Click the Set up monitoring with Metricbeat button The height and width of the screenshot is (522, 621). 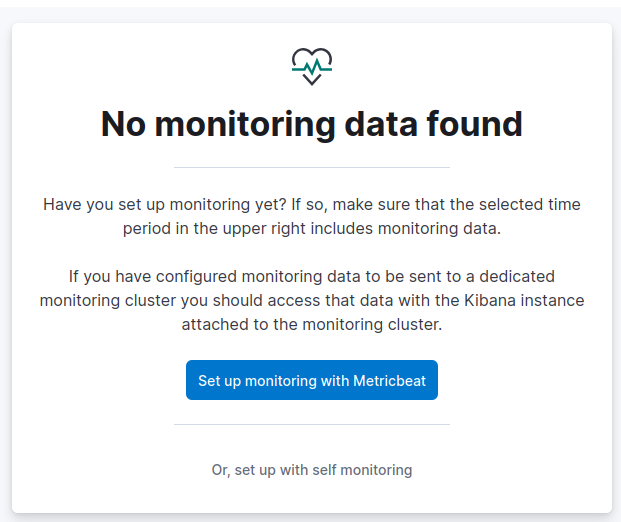312,381
